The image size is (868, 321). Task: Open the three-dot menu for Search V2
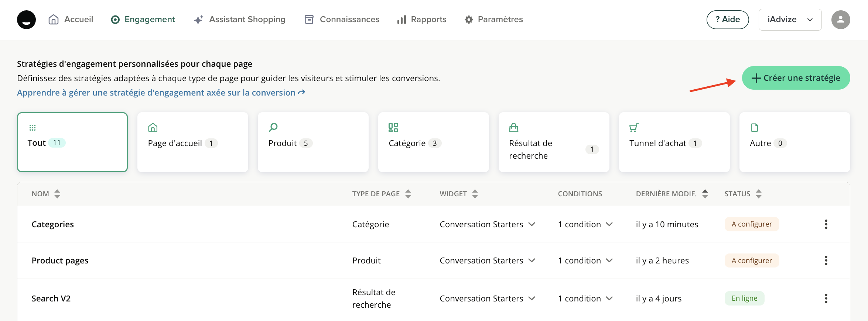826,298
